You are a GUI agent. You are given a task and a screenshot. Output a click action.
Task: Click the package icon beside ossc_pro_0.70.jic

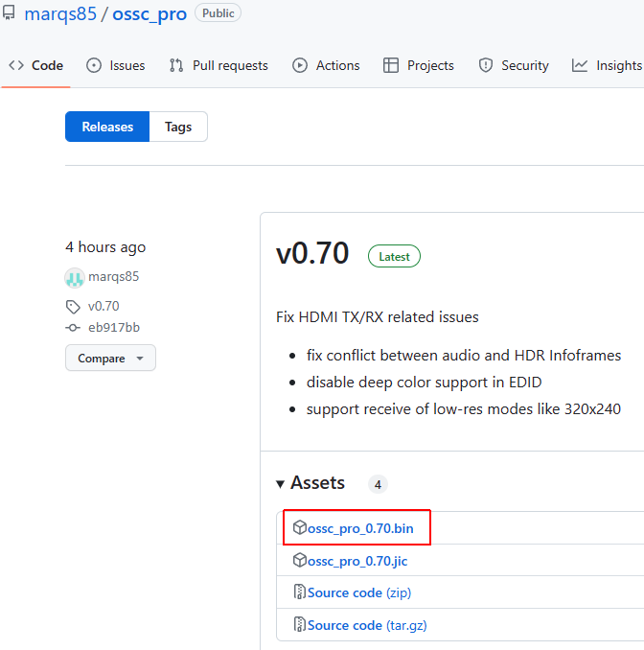[300, 560]
